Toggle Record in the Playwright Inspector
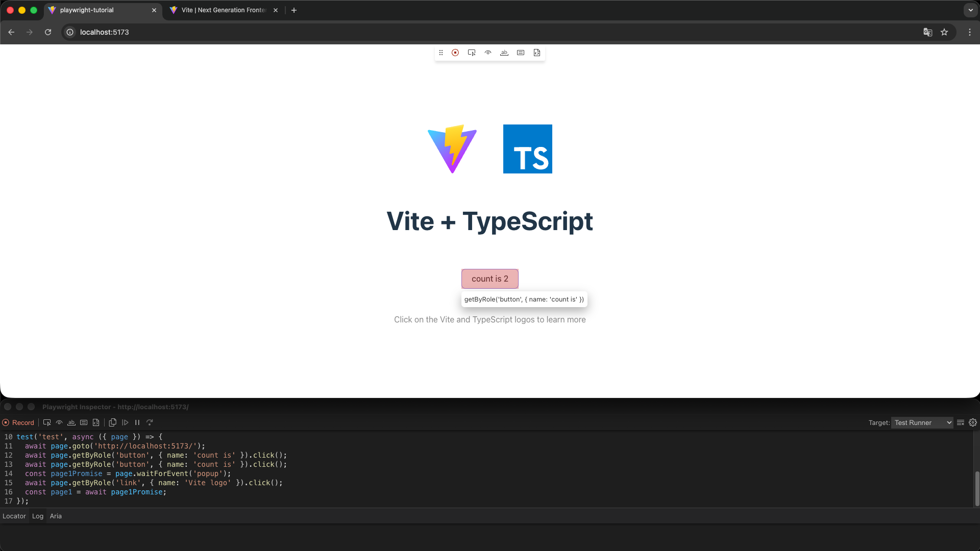Viewport: 980px width, 551px height. point(19,422)
